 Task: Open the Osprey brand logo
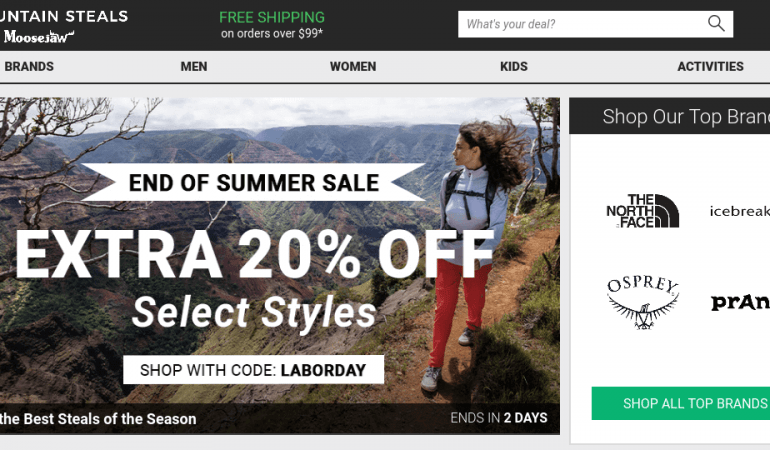pyautogui.click(x=643, y=302)
